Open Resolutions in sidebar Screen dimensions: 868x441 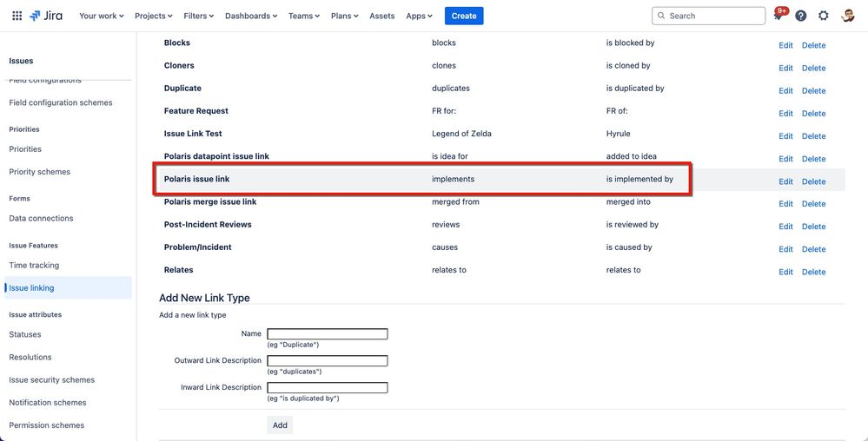click(x=30, y=357)
